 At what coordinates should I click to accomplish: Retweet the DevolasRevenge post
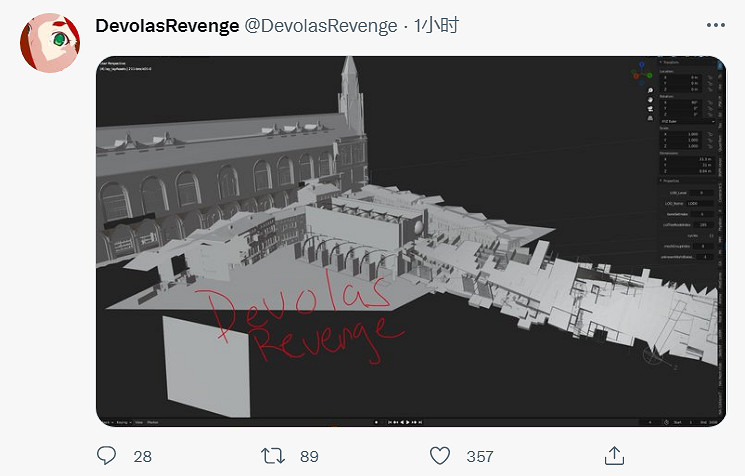273,456
